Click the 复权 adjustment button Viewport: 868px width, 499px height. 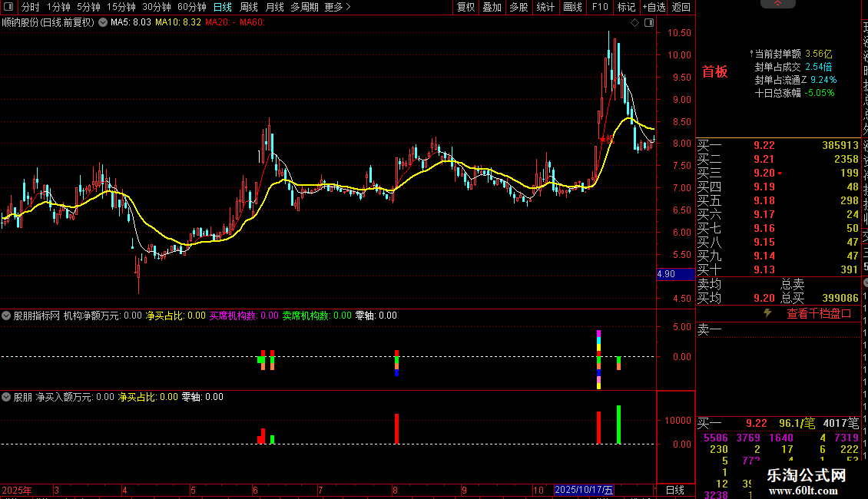465,7
